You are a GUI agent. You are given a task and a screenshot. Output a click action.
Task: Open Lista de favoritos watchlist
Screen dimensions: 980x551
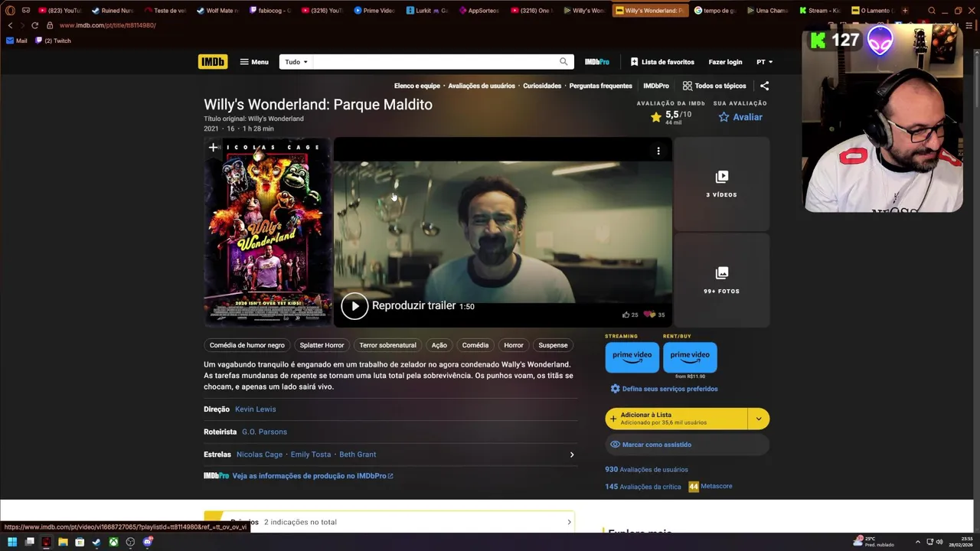click(662, 62)
